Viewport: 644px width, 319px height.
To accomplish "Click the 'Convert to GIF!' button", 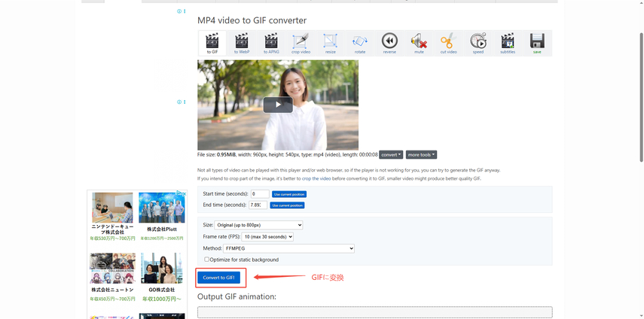I will pos(219,278).
